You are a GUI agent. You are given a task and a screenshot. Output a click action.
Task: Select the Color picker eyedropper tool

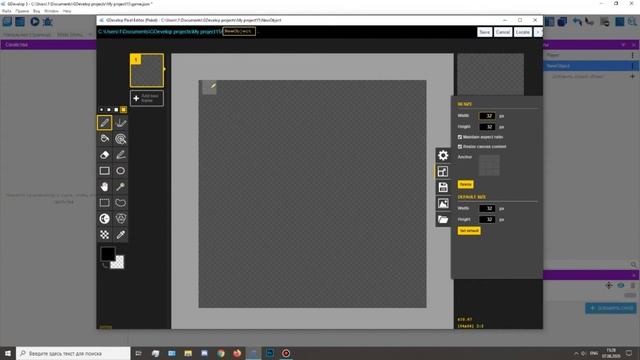120,234
